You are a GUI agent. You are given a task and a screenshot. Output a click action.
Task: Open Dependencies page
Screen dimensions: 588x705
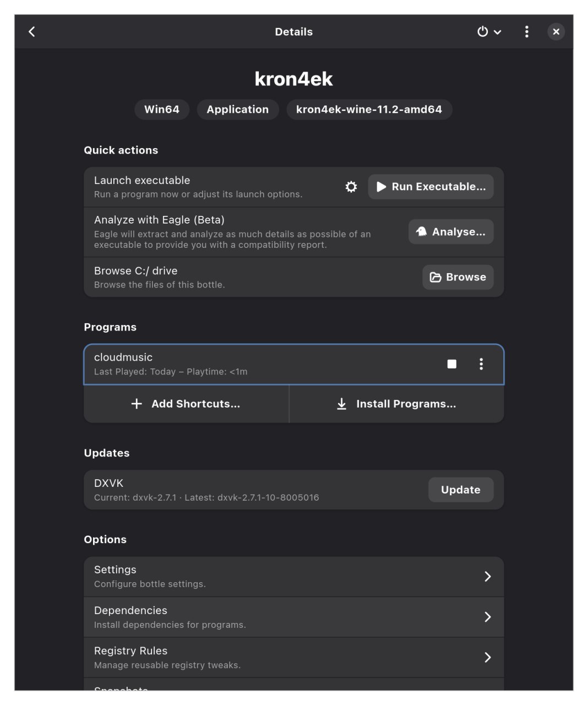(293, 617)
